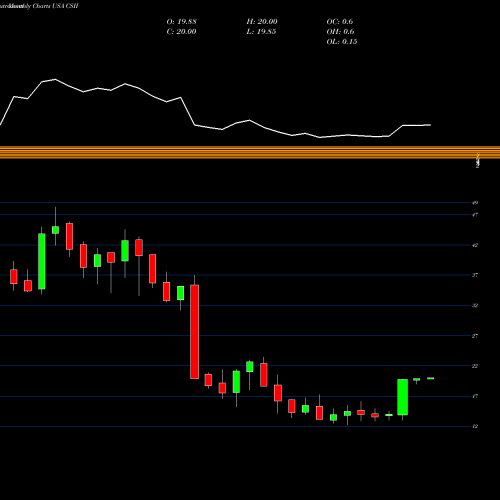Click the 12 price axis label
The image size is (500, 500).
point(475,426)
